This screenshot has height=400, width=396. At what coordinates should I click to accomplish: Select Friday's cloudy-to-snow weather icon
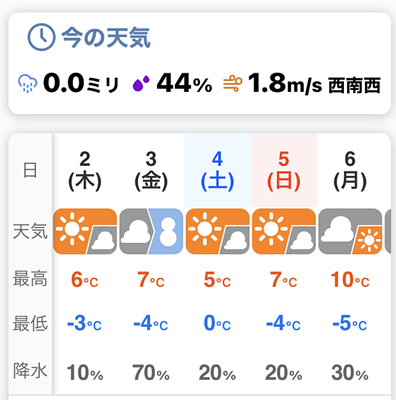[151, 231]
